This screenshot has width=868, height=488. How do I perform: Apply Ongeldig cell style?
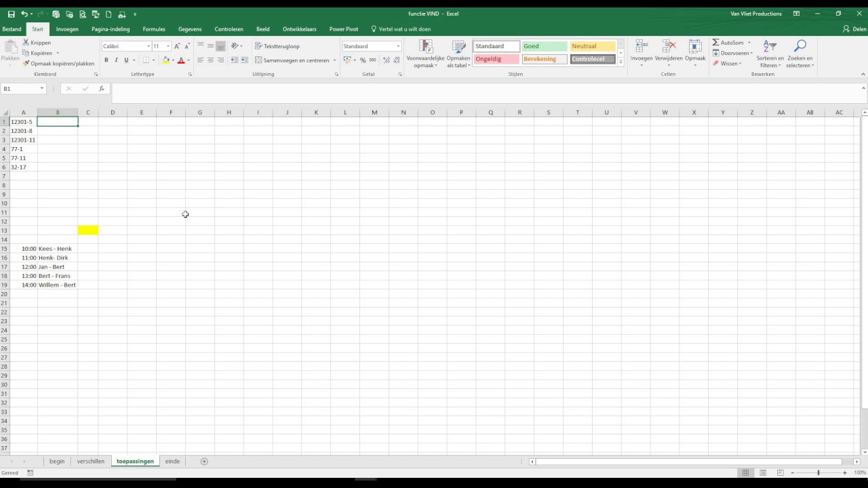click(x=496, y=59)
